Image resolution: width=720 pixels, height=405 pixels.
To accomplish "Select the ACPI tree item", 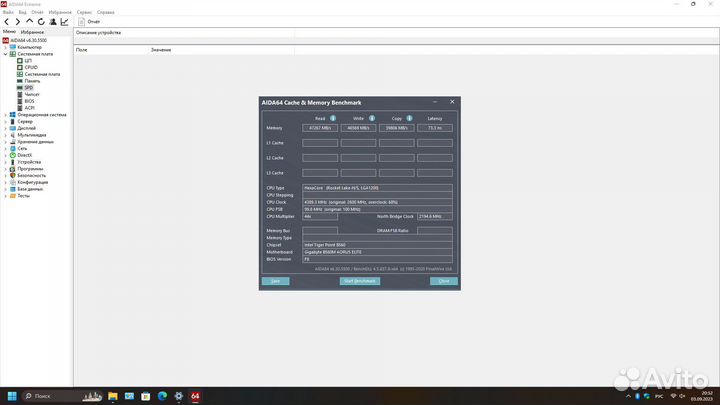I will 29,108.
